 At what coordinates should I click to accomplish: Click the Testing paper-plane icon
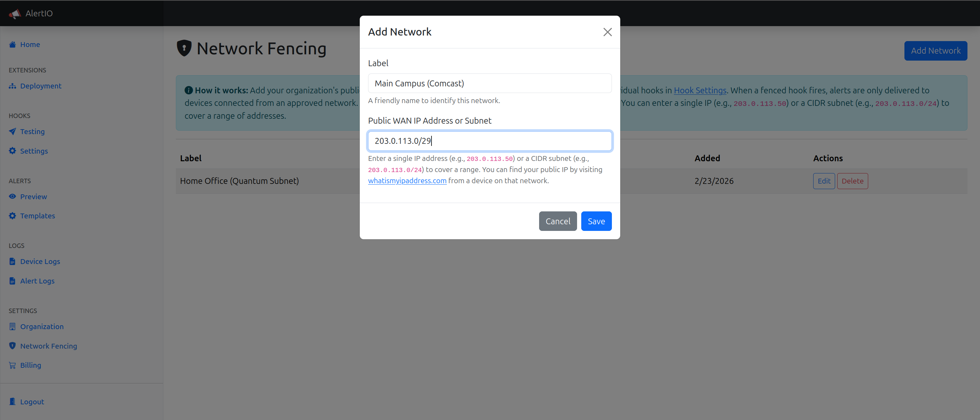(12, 132)
